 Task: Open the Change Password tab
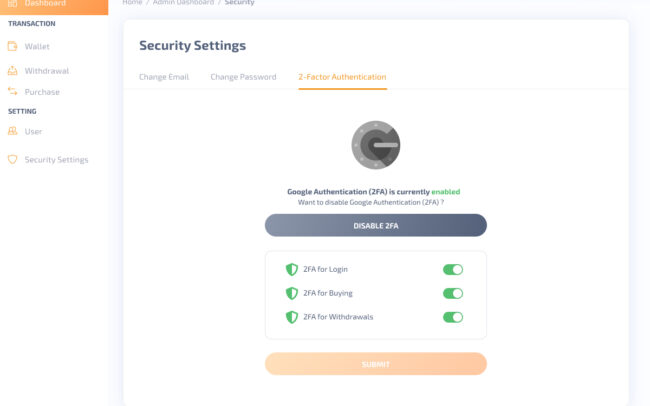pos(243,77)
